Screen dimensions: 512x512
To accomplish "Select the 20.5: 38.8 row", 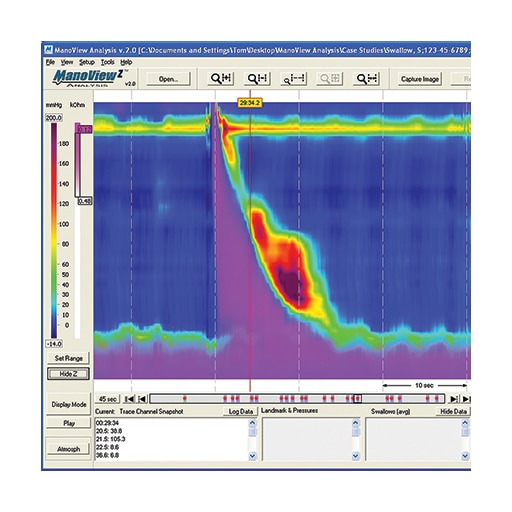I will coord(109,431).
